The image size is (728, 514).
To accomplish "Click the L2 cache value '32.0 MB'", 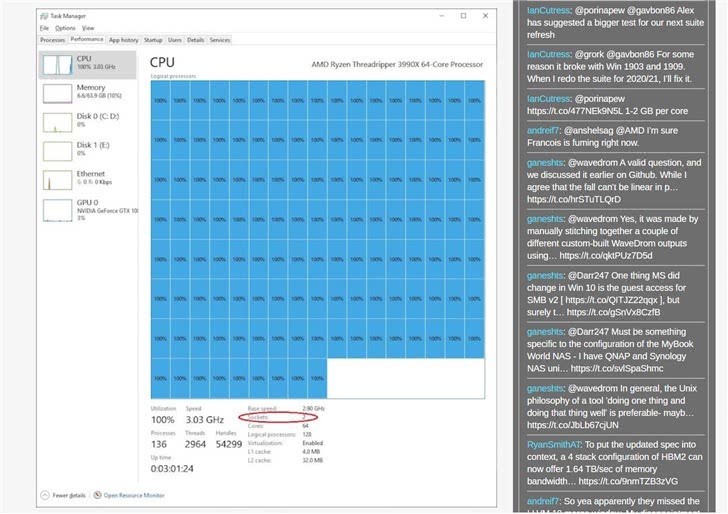I will (x=312, y=461).
